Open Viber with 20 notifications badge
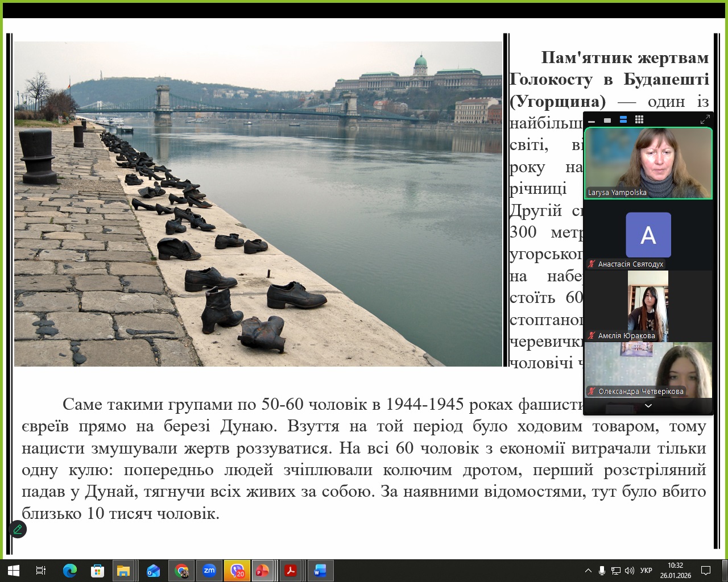Screen dimensions: 728x582 tap(237, 571)
